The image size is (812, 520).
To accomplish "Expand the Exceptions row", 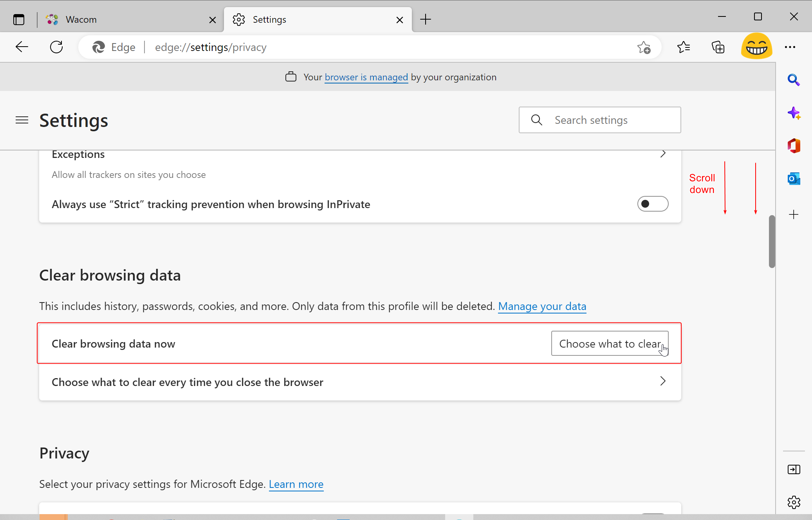I will pos(663,154).
